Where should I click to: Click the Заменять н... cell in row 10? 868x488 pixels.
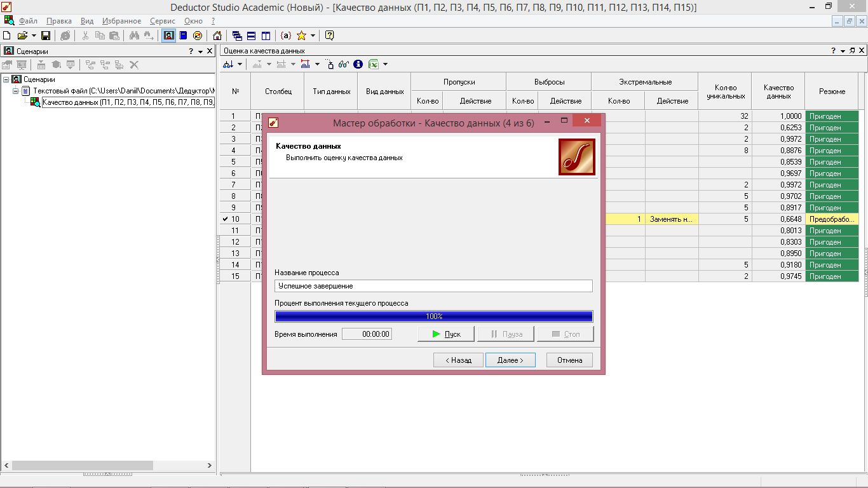672,219
